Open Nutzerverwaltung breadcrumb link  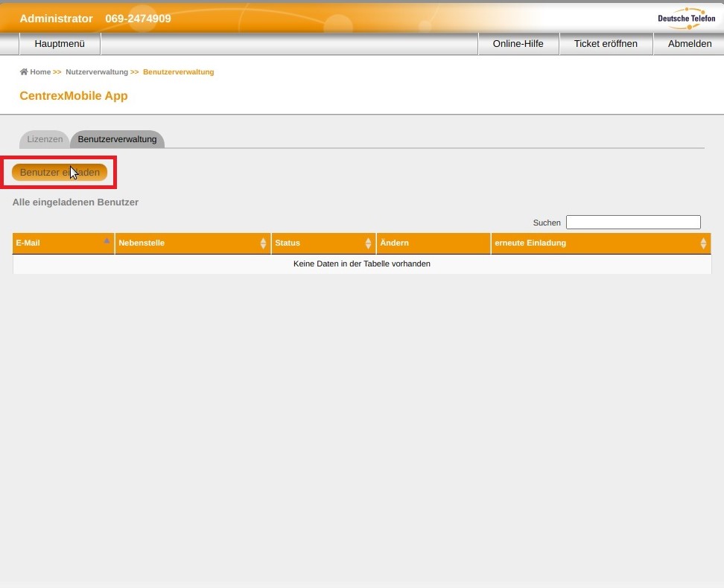coord(97,72)
